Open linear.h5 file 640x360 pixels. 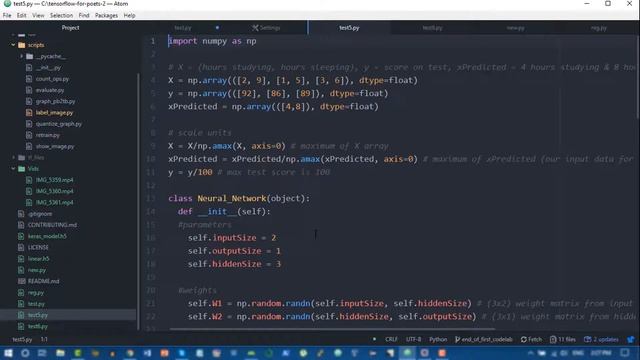[38, 259]
